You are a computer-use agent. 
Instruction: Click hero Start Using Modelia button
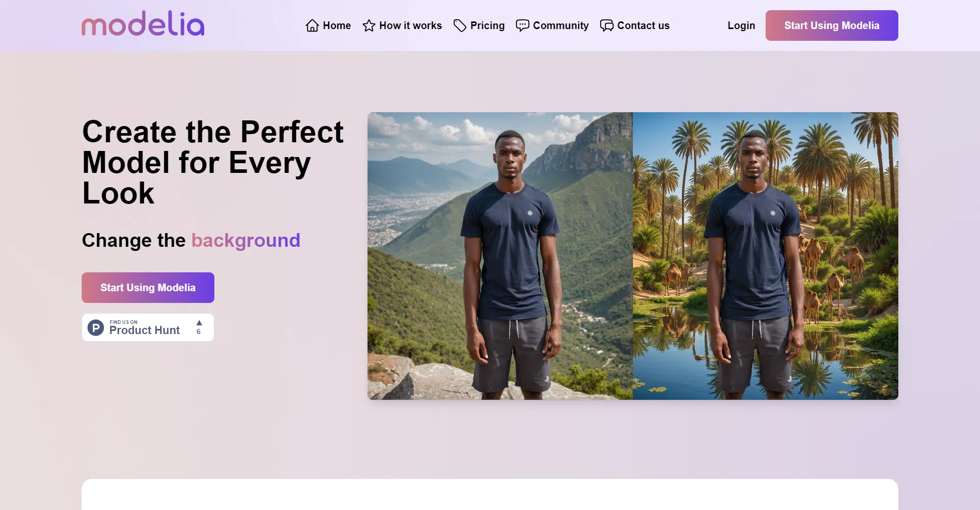tap(148, 288)
